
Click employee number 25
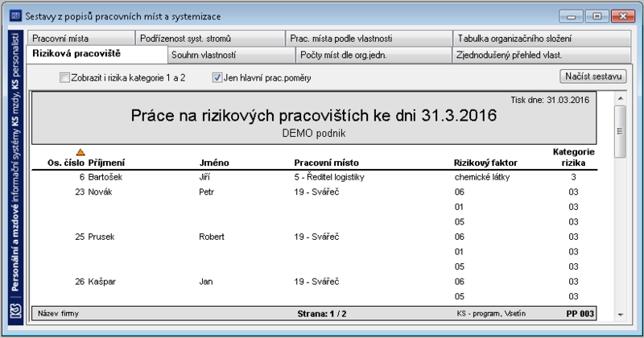click(x=80, y=237)
